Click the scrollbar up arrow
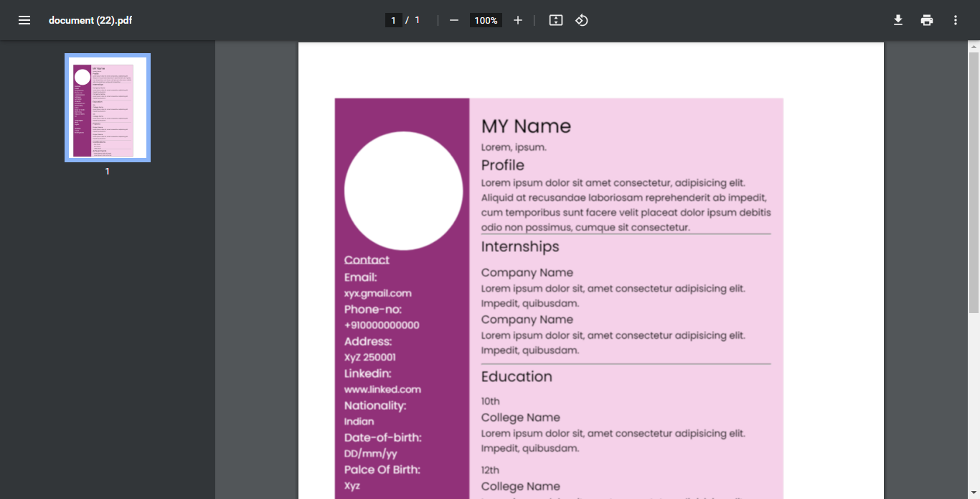 tap(974, 45)
